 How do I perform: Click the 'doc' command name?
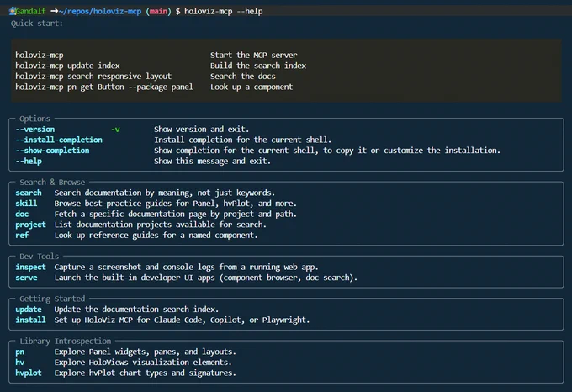(x=22, y=214)
